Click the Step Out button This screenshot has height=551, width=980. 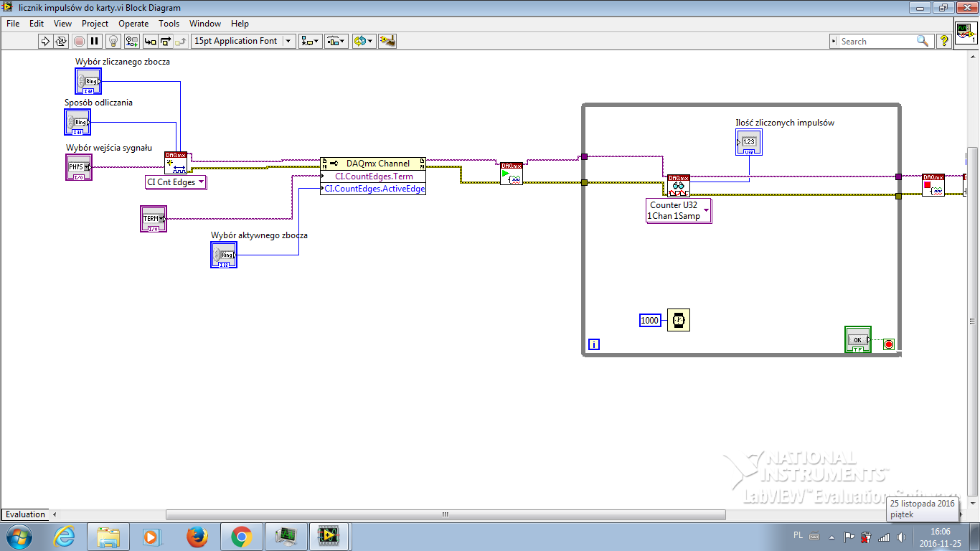pyautogui.click(x=182, y=41)
